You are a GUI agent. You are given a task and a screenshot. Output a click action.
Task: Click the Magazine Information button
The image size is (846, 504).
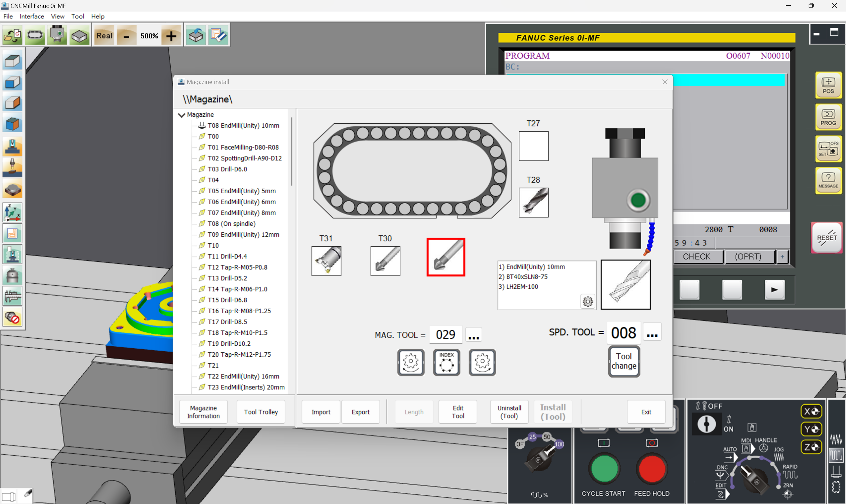(203, 411)
